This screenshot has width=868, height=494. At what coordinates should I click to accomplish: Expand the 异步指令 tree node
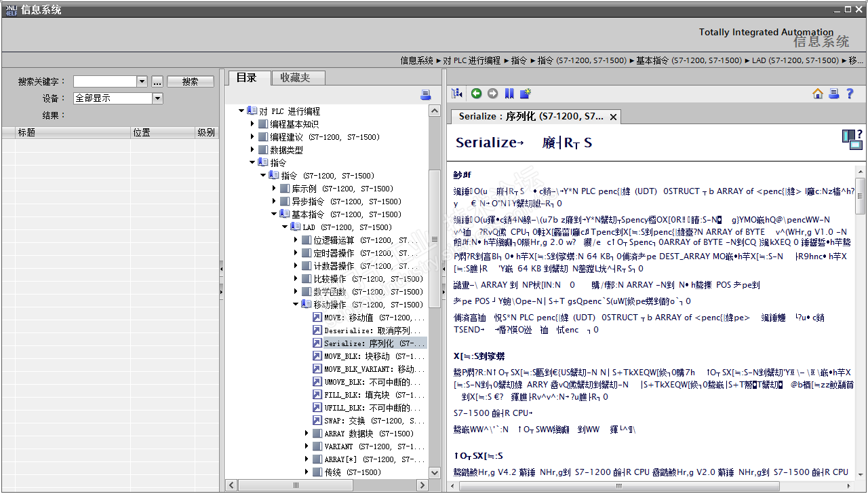274,202
